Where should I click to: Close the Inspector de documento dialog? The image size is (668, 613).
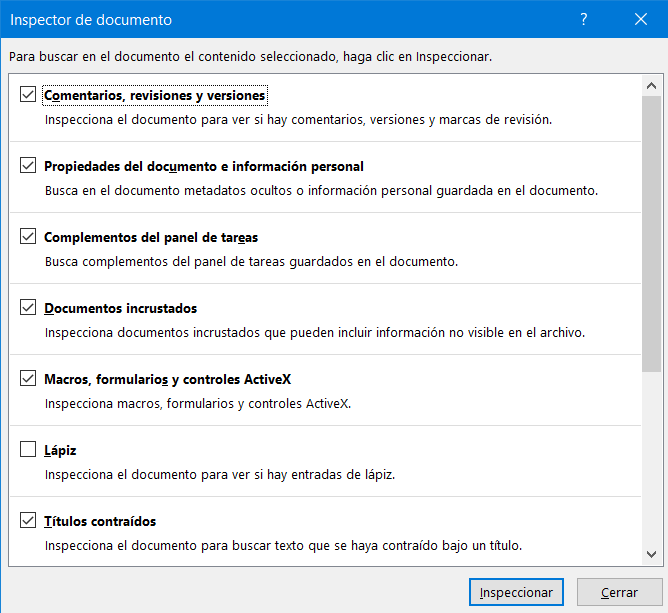click(641, 19)
